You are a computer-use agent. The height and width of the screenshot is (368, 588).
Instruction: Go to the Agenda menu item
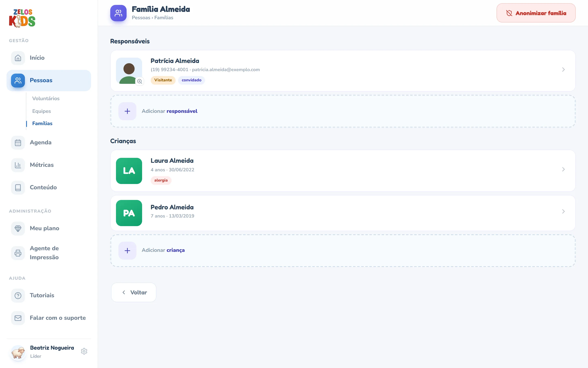tap(49, 142)
